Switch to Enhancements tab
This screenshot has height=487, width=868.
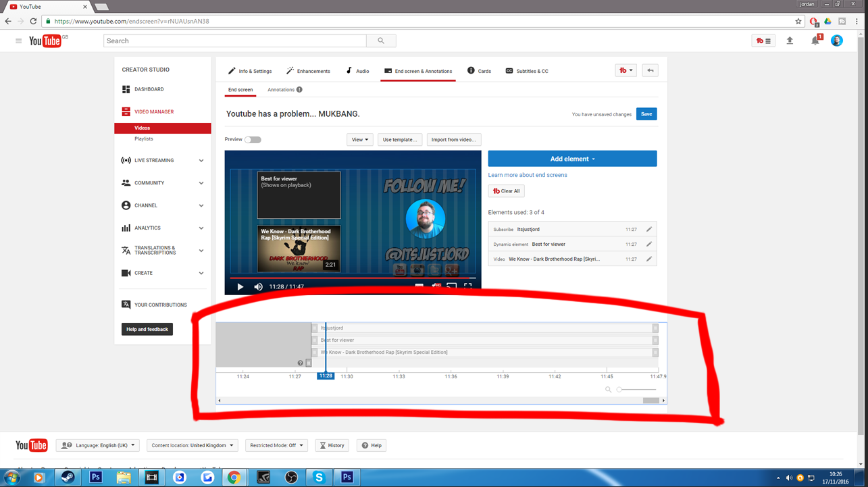click(308, 71)
